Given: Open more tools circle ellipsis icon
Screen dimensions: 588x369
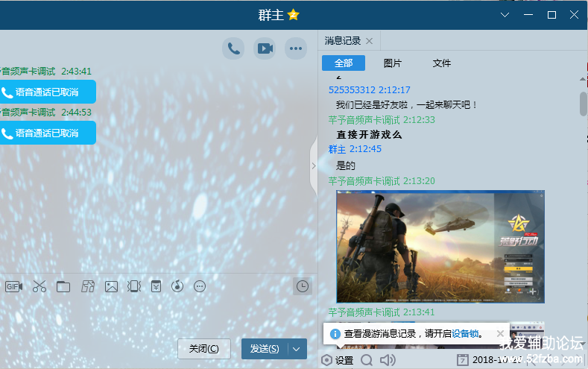Looking at the screenshot, I should coord(200,286).
